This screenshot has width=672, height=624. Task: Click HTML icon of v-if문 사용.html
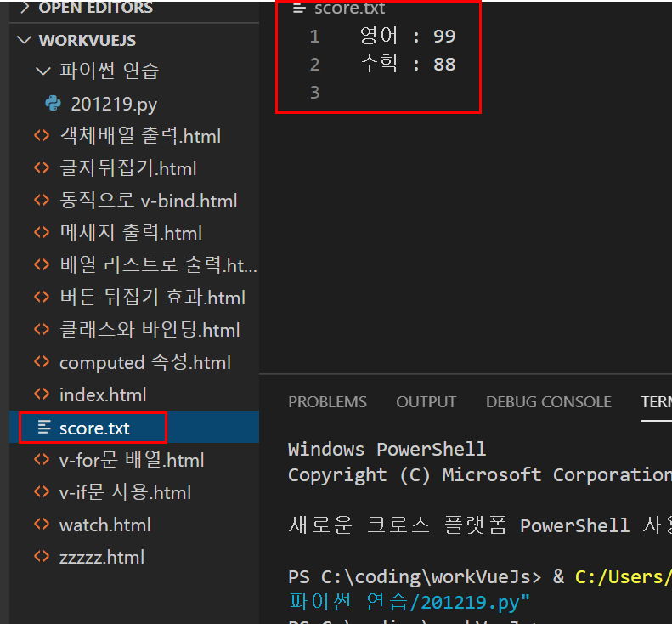click(x=42, y=492)
